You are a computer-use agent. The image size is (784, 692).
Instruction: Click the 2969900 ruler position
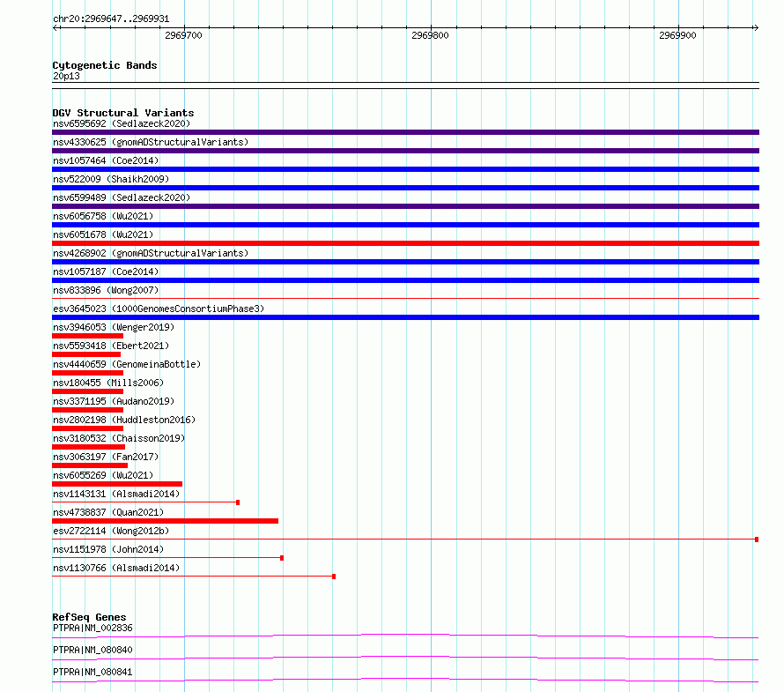point(677,35)
